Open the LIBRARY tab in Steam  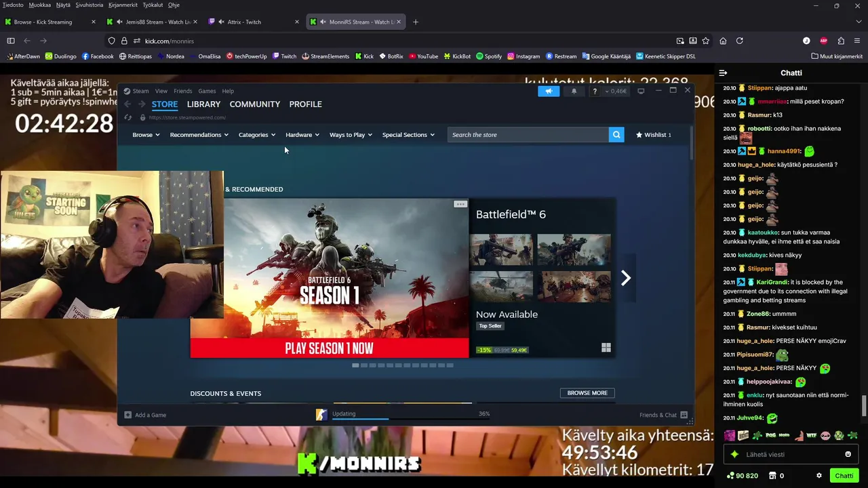click(203, 104)
